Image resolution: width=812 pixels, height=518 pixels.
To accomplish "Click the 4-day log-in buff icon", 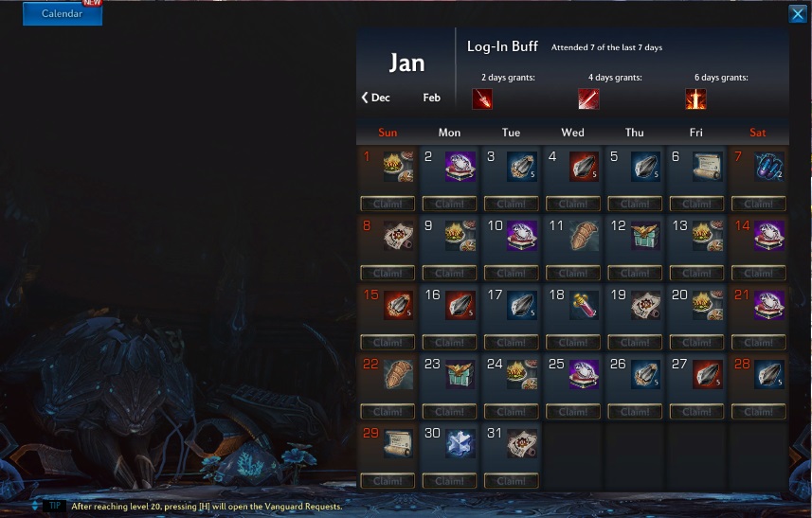I will (588, 98).
